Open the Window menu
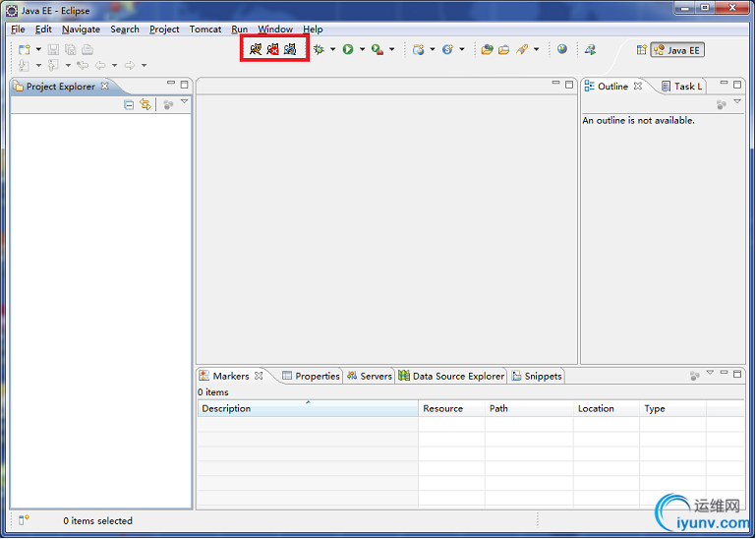This screenshot has height=539, width=756. (x=275, y=29)
